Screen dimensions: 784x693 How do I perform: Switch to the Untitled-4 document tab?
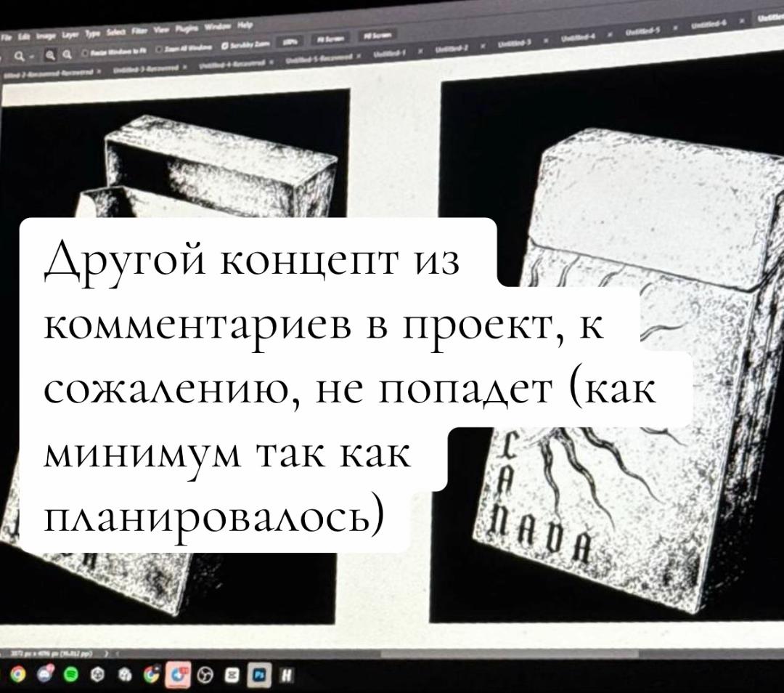(579, 39)
